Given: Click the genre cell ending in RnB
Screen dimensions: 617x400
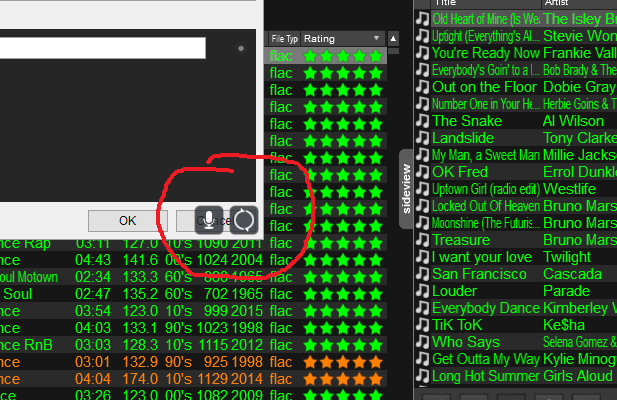Looking at the screenshot, I should pos(26,345).
